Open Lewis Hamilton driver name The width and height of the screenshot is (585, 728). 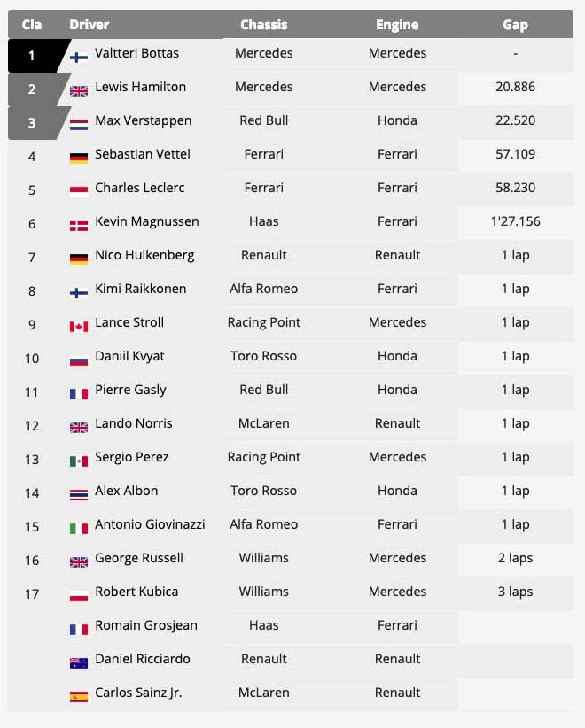point(140,87)
